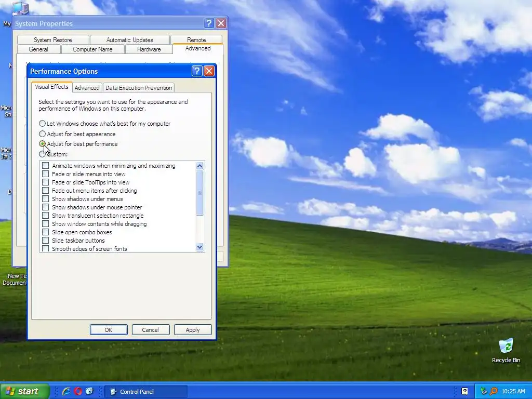Switch to System Restore tab
Viewport: 532px width, 399px height.
(53, 39)
